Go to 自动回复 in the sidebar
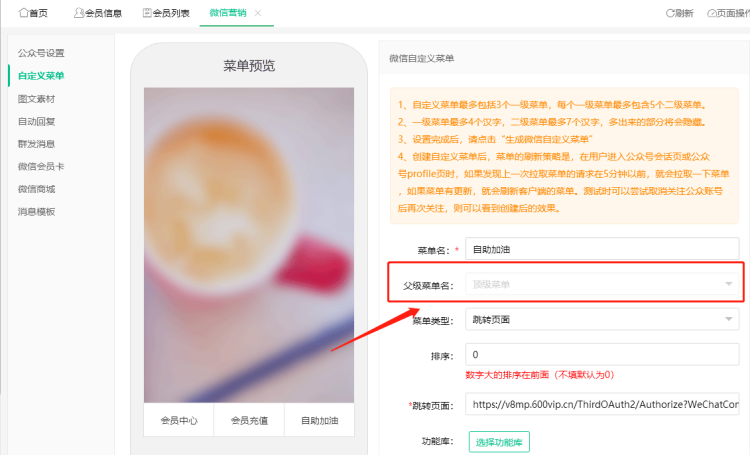 coord(37,121)
